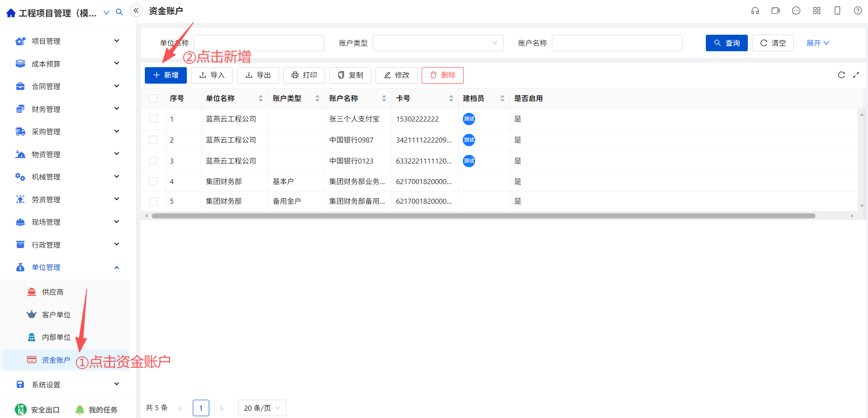Tick the select-all checkbox in table header
Screen dimensions: 868x418
click(153, 98)
